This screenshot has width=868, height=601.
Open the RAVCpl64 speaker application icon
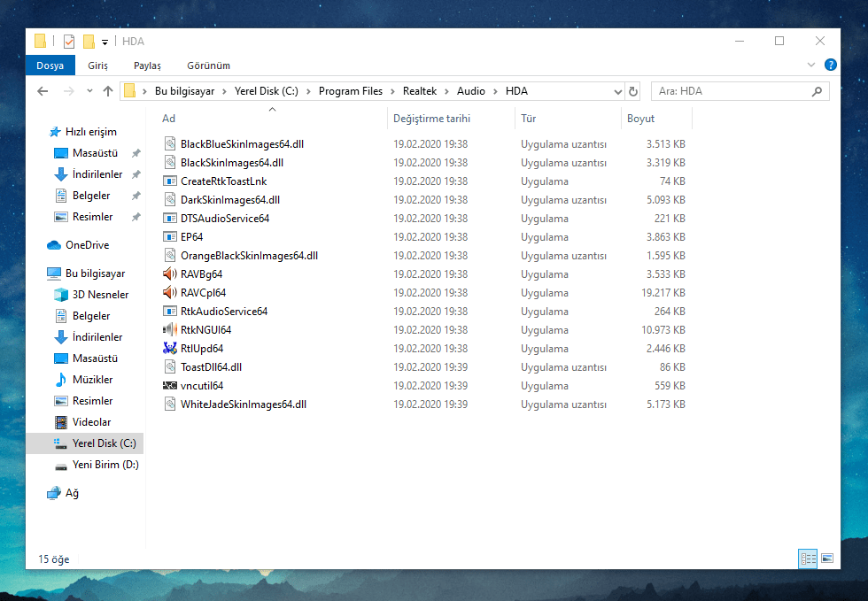(170, 292)
